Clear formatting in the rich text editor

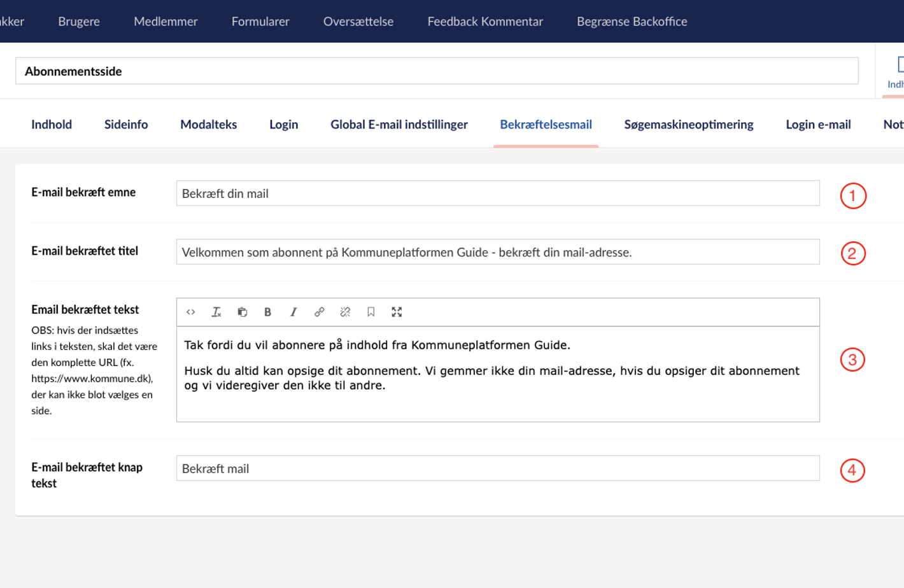(x=216, y=312)
